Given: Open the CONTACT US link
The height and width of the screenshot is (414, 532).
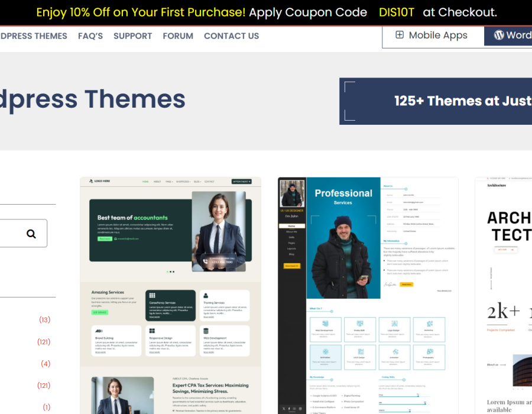Looking at the screenshot, I should [231, 36].
